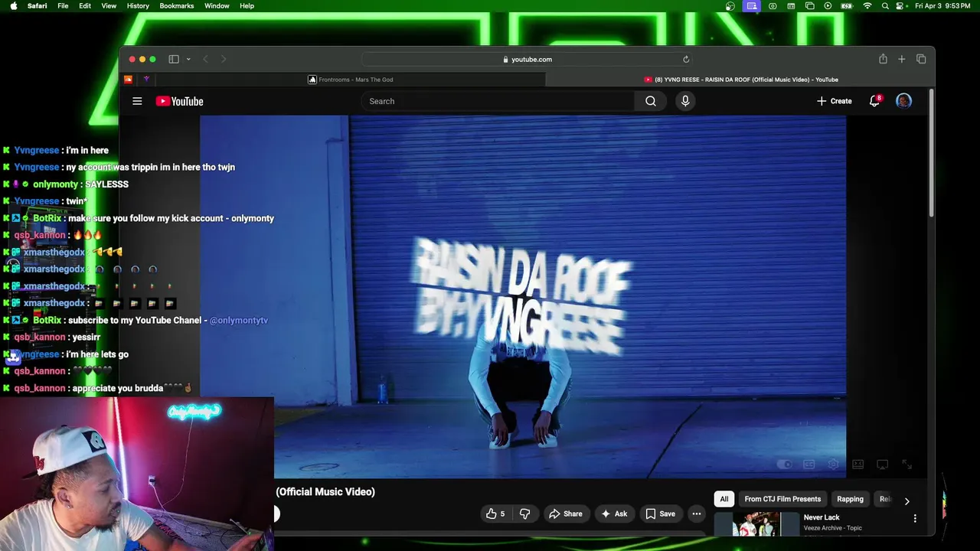Image resolution: width=980 pixels, height=551 pixels.
Task: Save video to playlist
Action: [660, 514]
